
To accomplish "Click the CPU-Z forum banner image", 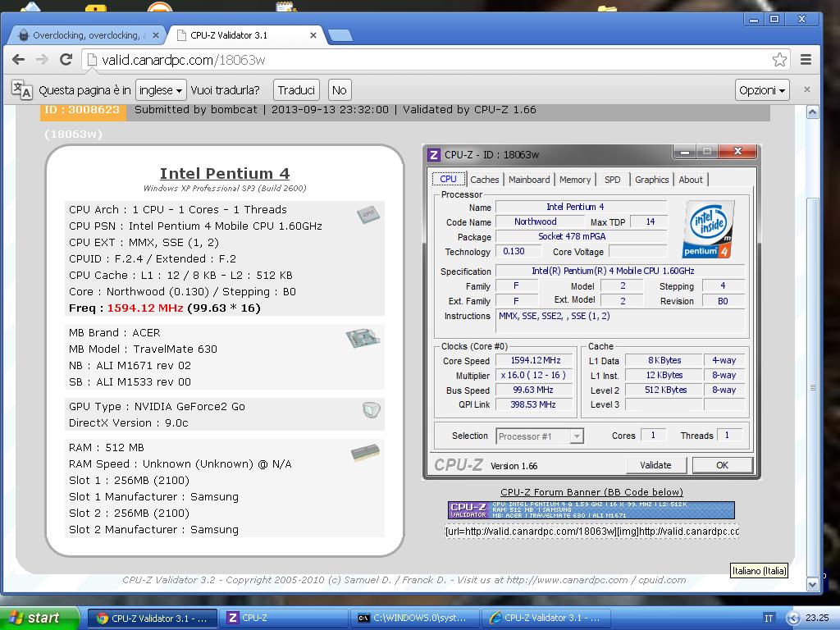I will 591,510.
